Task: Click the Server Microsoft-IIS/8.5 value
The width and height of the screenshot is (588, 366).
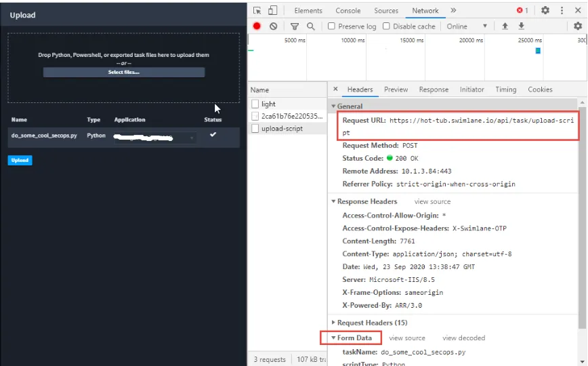Action: 402,280
